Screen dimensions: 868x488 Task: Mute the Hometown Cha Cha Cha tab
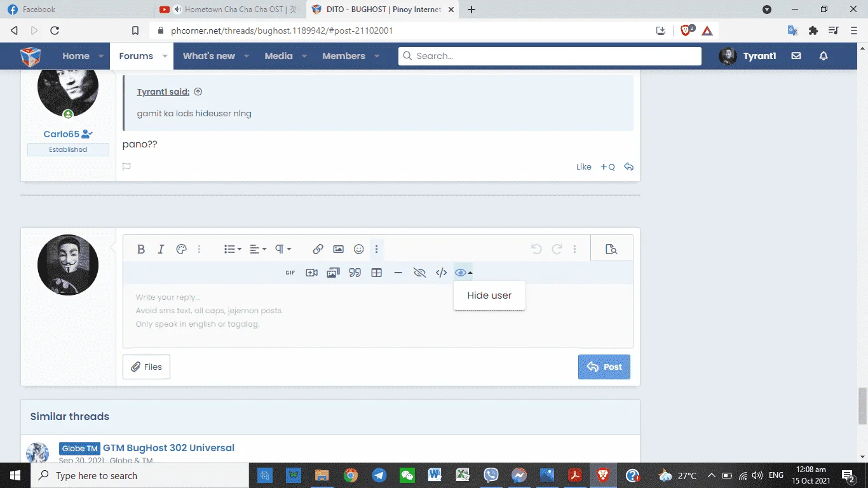[x=177, y=10]
